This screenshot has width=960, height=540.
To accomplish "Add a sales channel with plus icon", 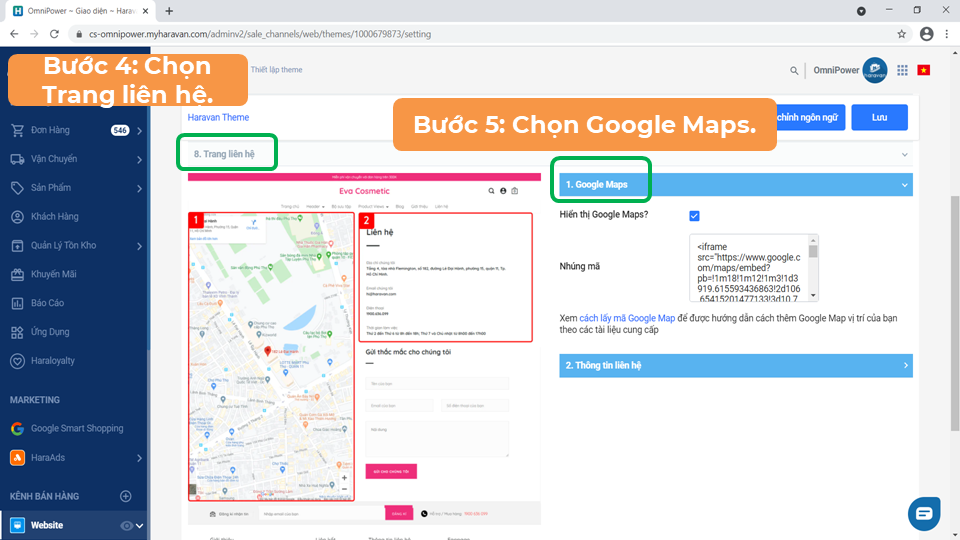I will (126, 496).
